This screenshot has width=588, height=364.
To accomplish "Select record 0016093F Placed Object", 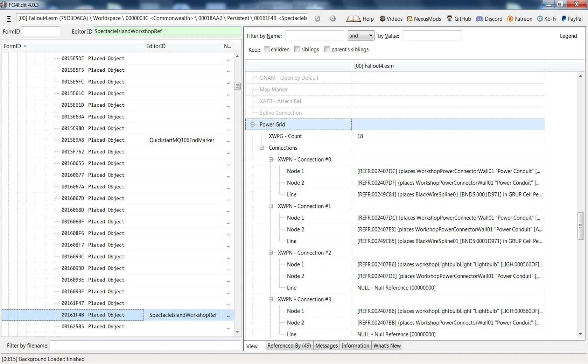I will (118, 292).
